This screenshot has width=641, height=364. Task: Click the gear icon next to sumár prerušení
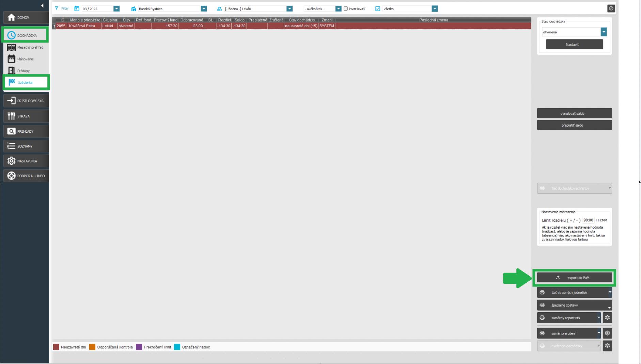point(607,333)
